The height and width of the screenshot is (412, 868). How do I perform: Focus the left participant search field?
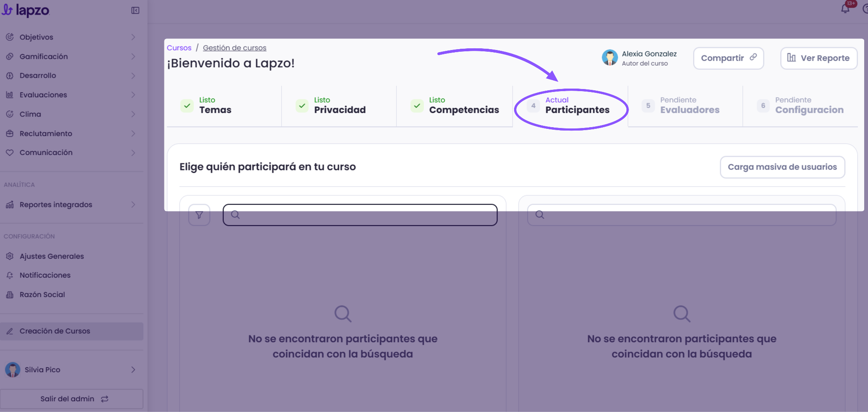click(360, 215)
